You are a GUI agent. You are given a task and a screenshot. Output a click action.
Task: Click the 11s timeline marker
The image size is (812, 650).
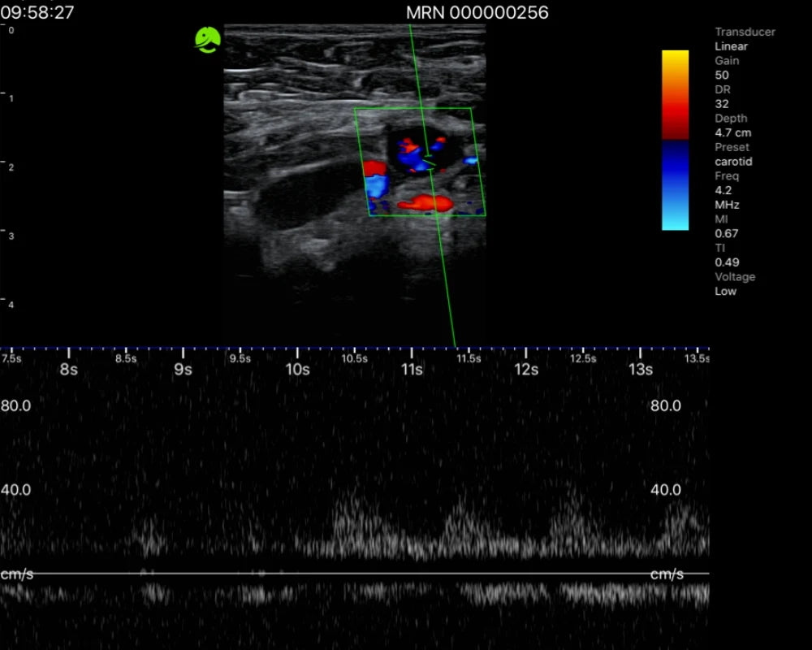pos(412,370)
